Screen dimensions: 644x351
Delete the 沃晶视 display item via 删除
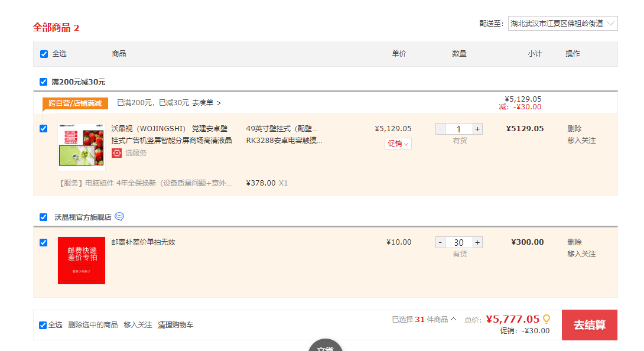574,128
